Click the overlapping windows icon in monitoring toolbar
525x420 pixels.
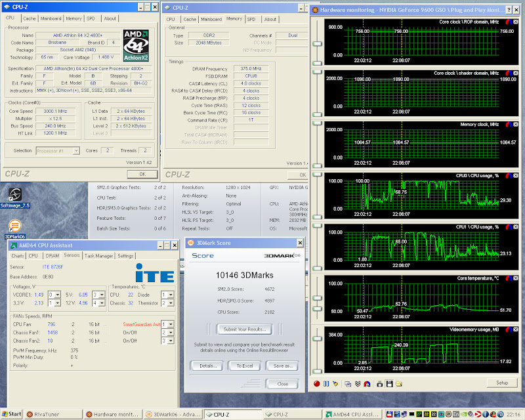pyautogui.click(x=348, y=384)
